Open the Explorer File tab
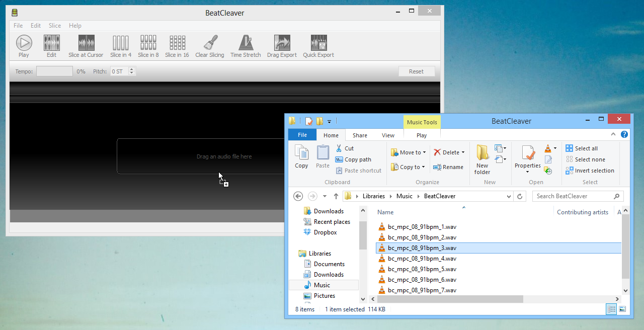 (302, 135)
